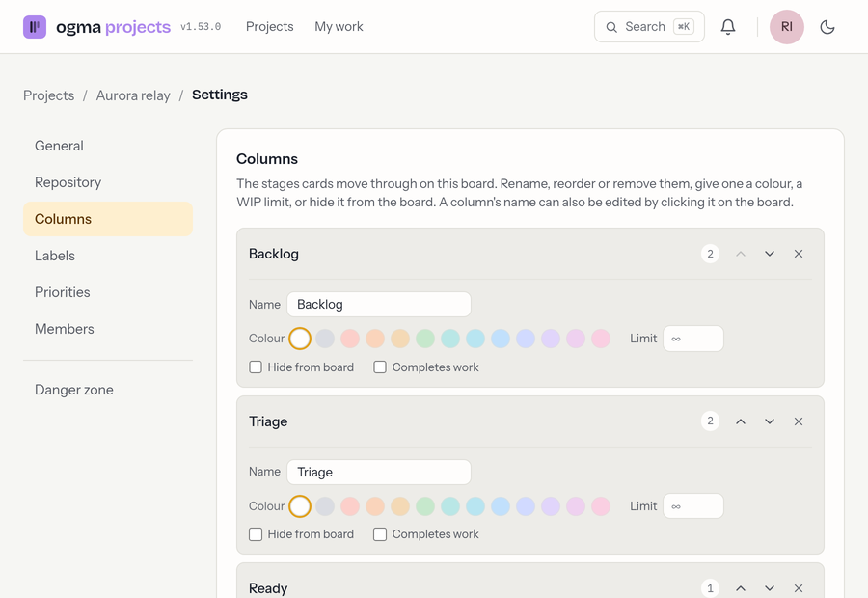Pick the red colour swatch for Triage
This screenshot has height=598, width=868.
tap(350, 506)
